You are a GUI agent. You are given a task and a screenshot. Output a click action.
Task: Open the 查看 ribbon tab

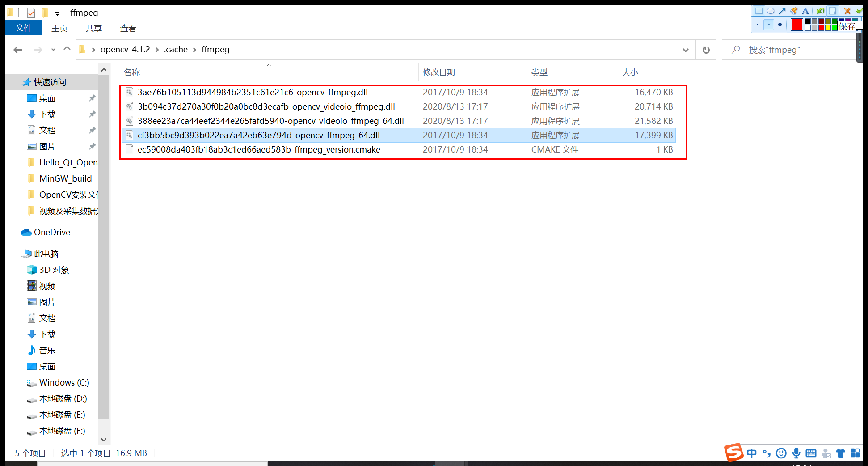pos(128,28)
